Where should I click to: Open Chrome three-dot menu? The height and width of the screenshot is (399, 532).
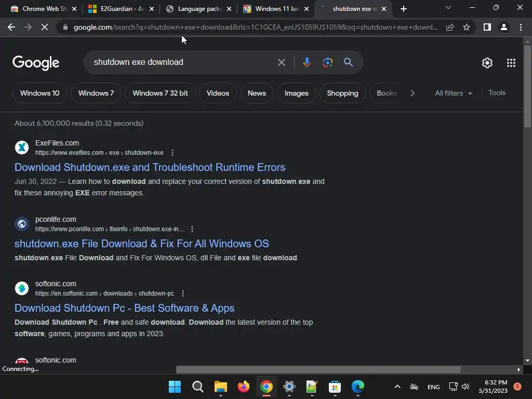[521, 27]
